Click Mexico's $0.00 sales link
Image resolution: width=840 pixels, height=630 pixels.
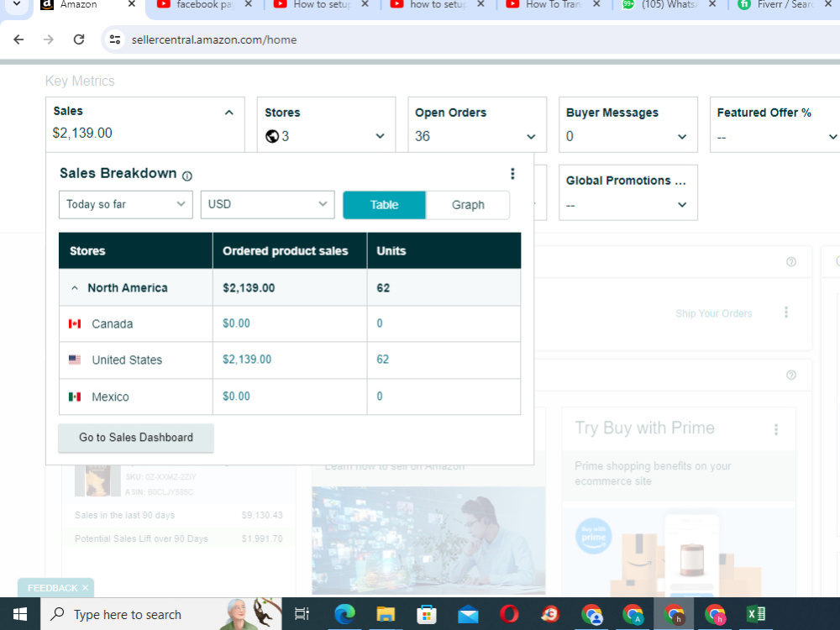(x=236, y=396)
